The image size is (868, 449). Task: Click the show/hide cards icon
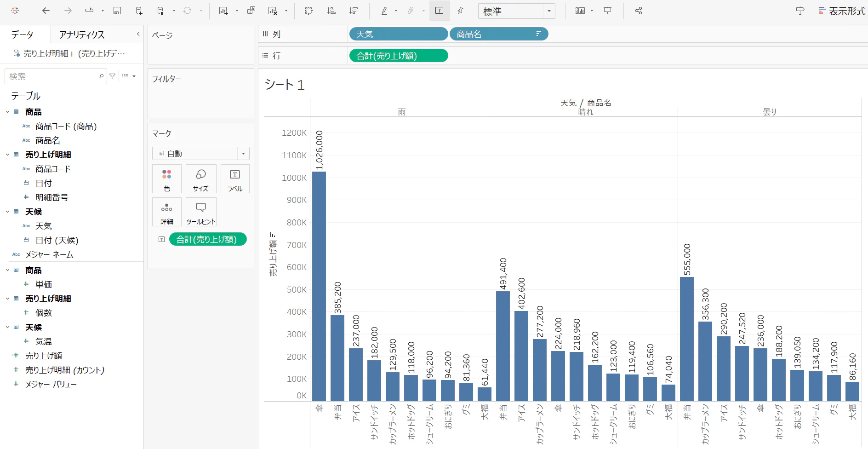580,11
